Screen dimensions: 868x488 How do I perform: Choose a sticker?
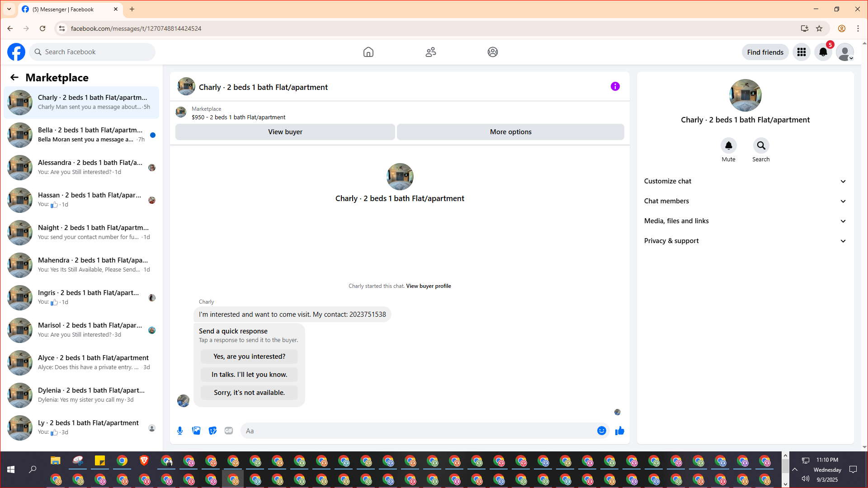coord(212,431)
